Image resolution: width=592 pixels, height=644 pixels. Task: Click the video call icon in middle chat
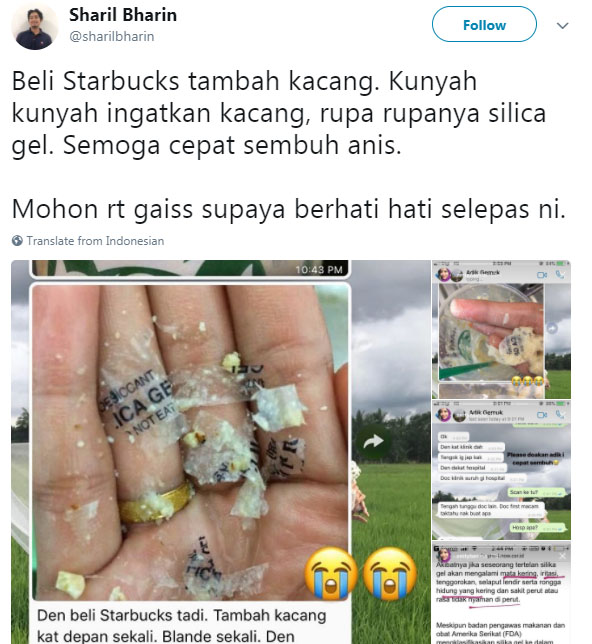pos(542,415)
